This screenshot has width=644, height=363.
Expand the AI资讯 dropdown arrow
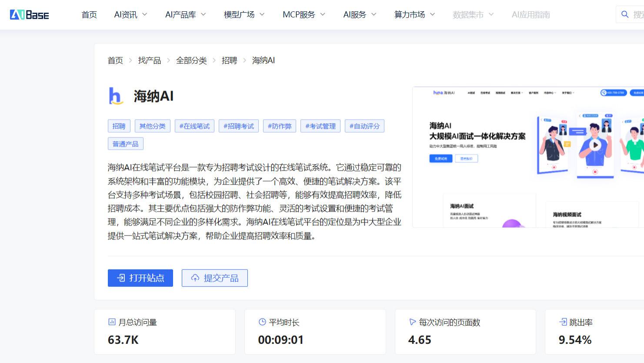coord(145,14)
